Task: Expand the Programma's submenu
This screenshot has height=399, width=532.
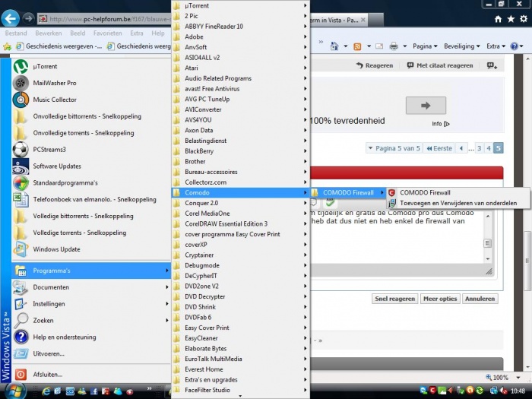Action: [92, 271]
